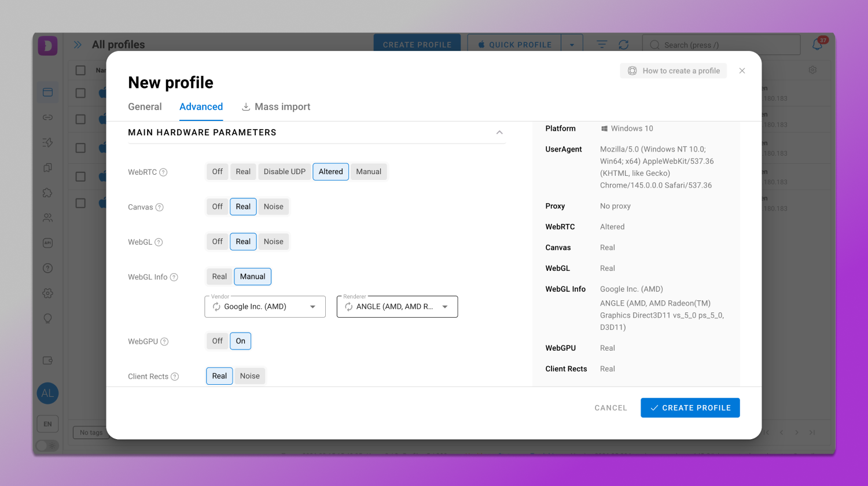Click the Canvas help question-mark icon

(x=160, y=207)
